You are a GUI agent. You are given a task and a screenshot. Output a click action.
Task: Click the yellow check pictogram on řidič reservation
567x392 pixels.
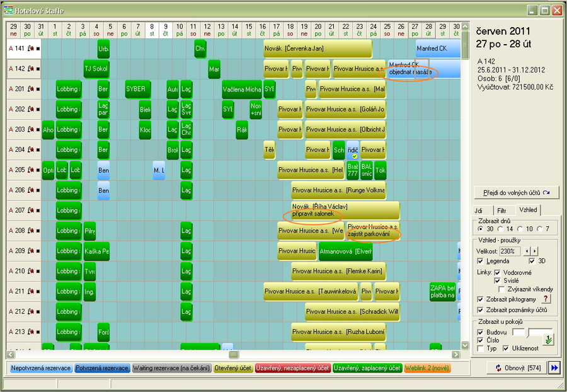355,156
